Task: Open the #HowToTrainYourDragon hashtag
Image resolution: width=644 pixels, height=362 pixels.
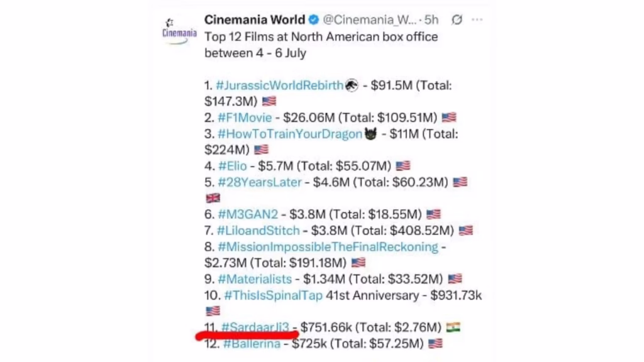Action: coord(290,134)
